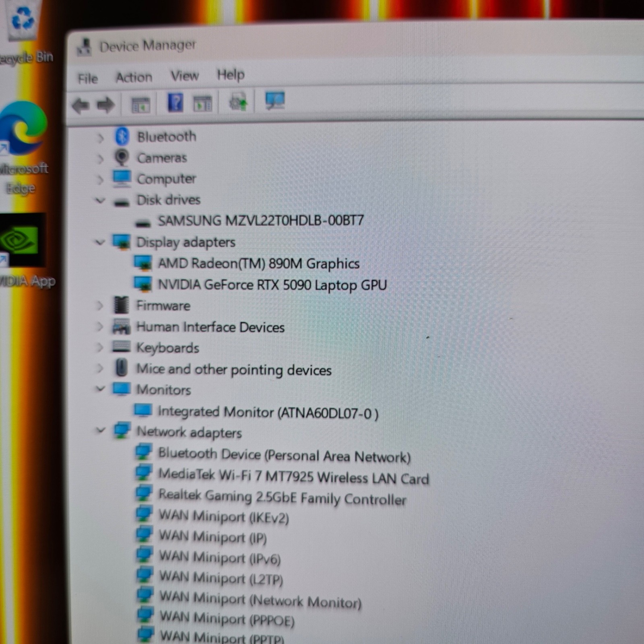Click the Computer category icon
Screen dimensions: 644x644
click(x=122, y=178)
